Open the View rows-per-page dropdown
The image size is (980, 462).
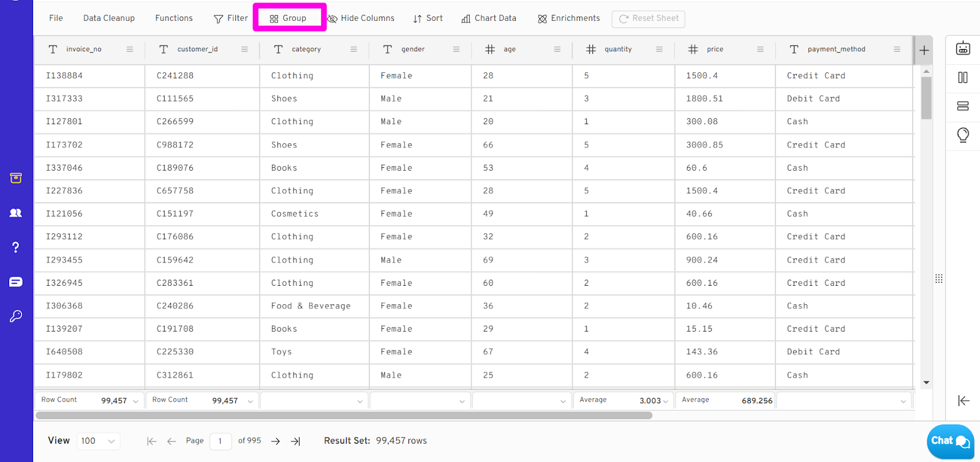click(x=98, y=441)
